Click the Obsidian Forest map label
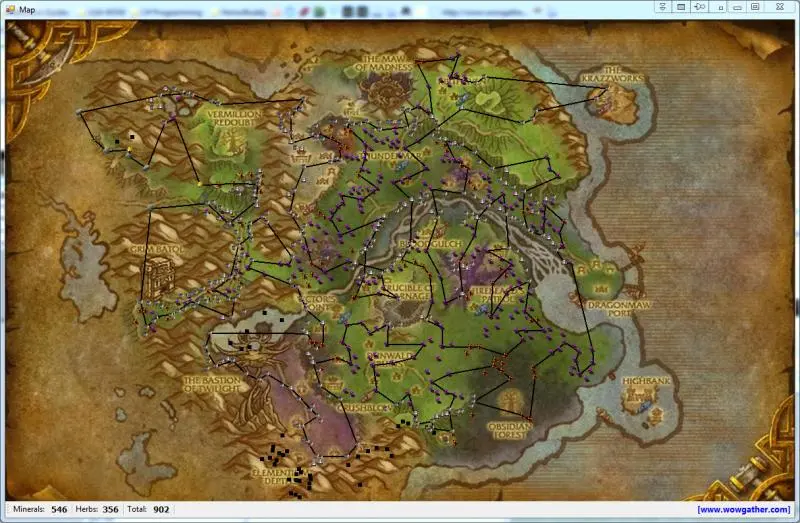The height and width of the screenshot is (523, 800). point(509,431)
